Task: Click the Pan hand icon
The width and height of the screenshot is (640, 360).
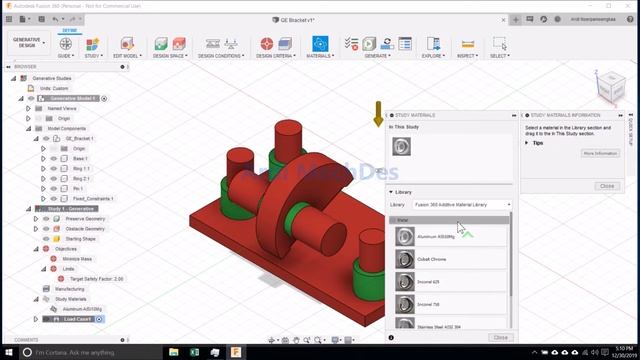Action: coord(296,340)
